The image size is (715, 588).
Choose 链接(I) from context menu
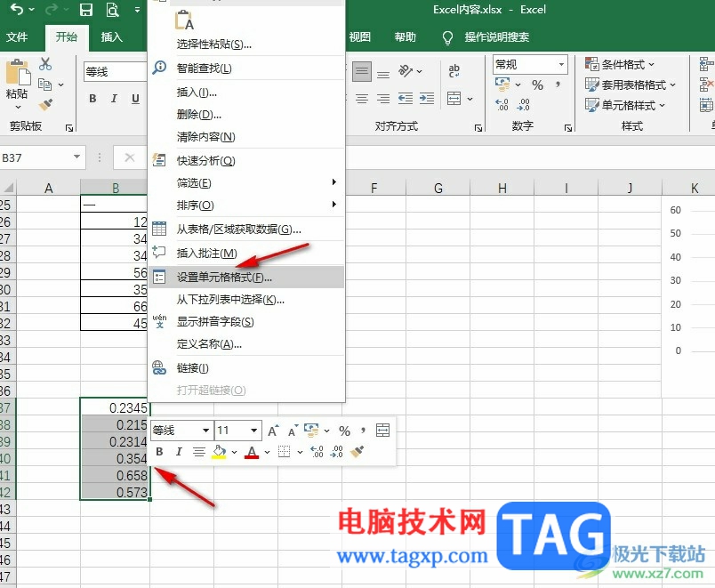coord(246,367)
